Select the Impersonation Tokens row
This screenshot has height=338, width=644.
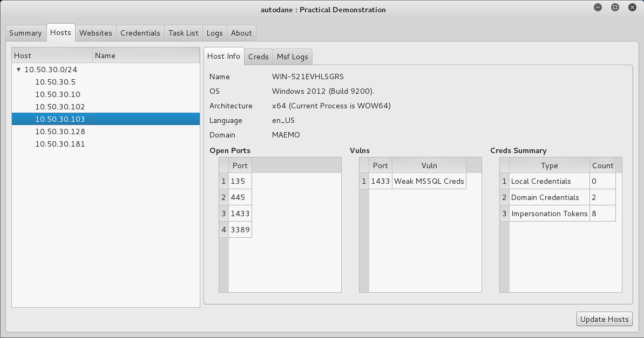(548, 213)
